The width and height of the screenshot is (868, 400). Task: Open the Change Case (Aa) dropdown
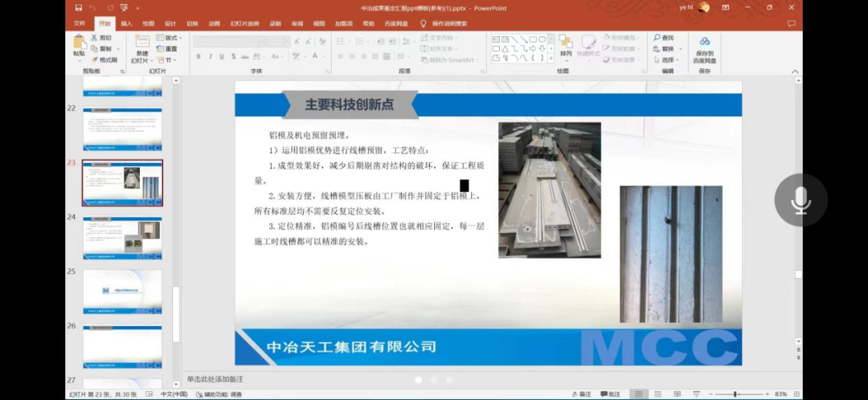tap(277, 56)
